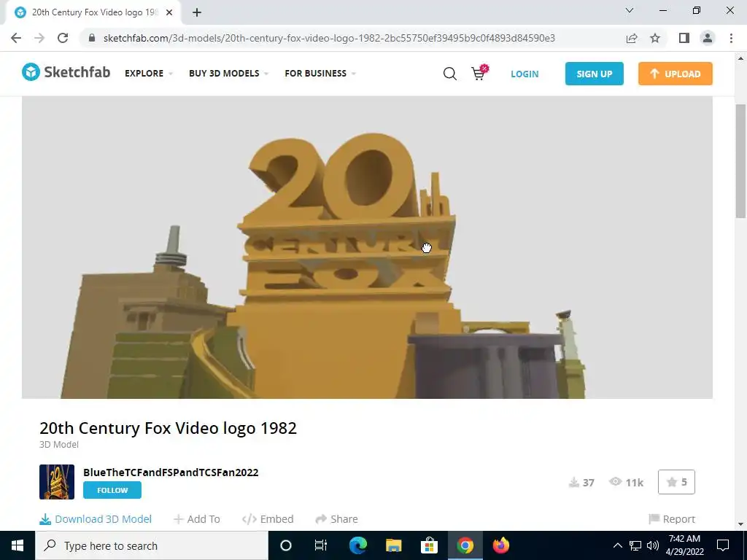Open Windows Start menu
The image size is (747, 560).
click(18, 545)
